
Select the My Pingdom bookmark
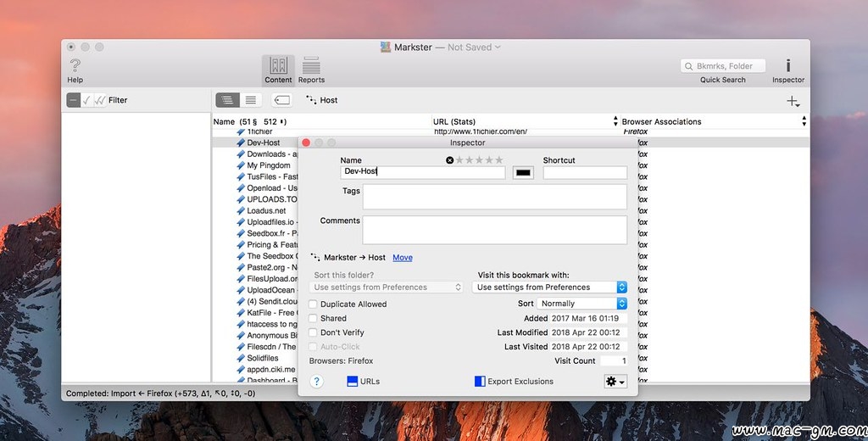pos(268,165)
